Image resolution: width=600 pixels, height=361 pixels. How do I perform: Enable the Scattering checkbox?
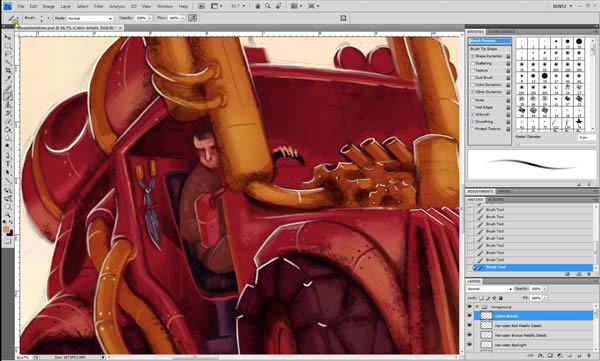tap(473, 64)
